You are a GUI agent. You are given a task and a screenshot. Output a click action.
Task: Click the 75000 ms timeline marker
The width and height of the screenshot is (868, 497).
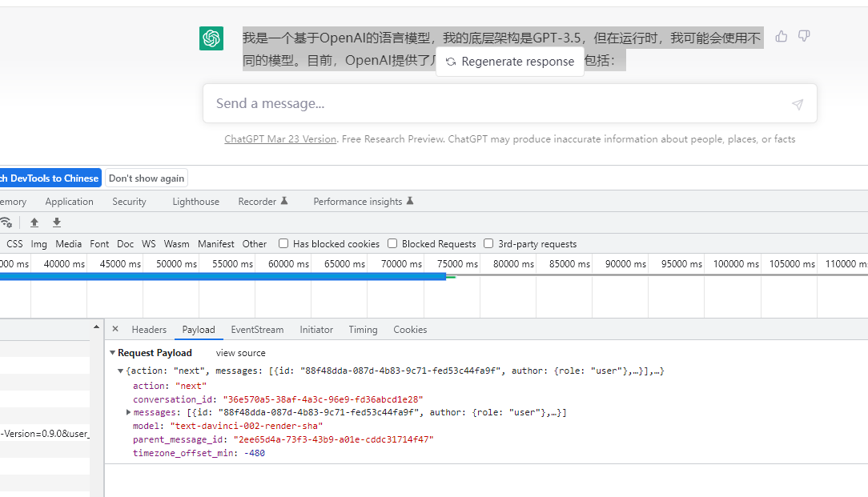coord(457,264)
